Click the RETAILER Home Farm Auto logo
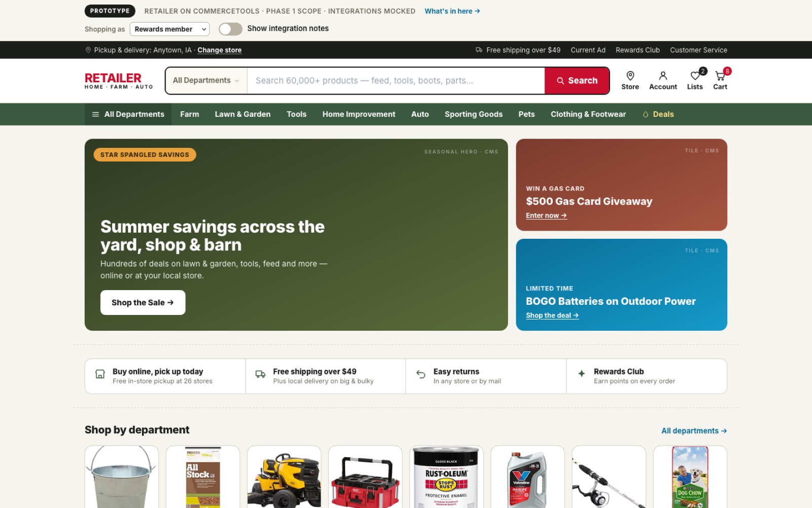 click(x=119, y=80)
